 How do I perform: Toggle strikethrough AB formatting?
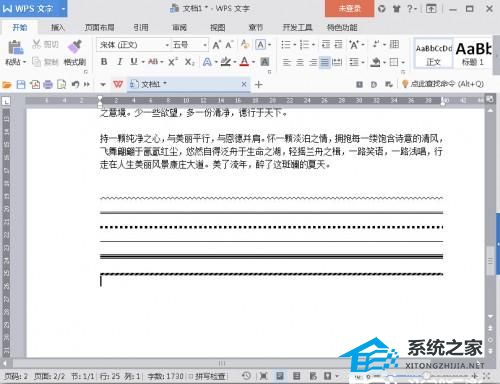[153, 62]
